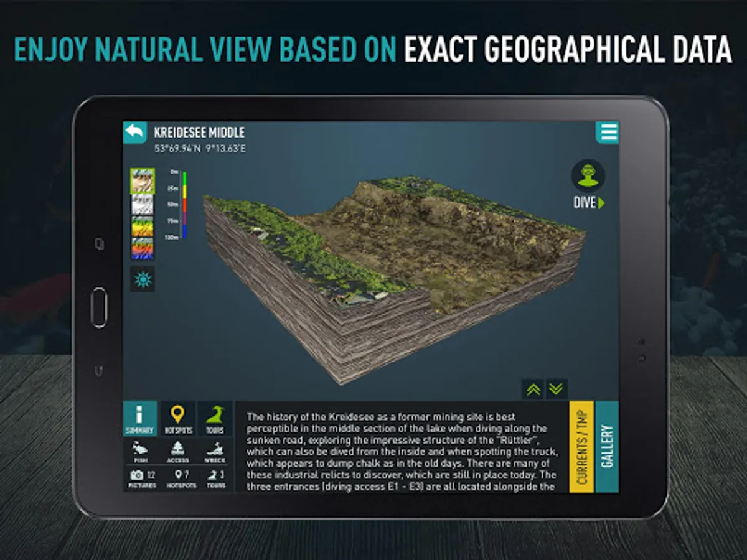The height and width of the screenshot is (560, 747).
Task: Click the 0m depth label
Action: click(x=174, y=170)
